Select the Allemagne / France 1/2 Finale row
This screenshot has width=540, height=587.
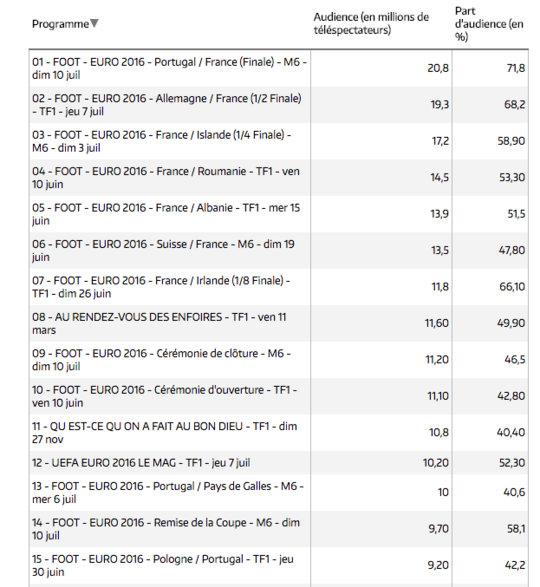279,105
